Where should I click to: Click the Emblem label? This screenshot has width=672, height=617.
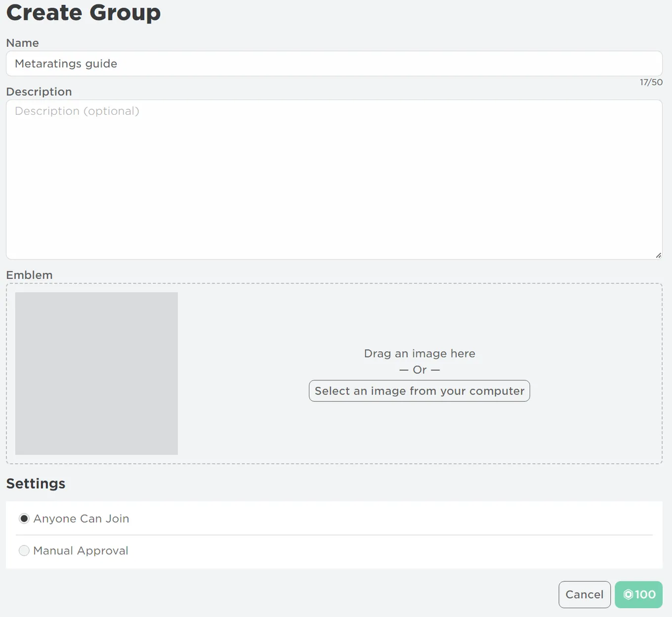pos(29,275)
